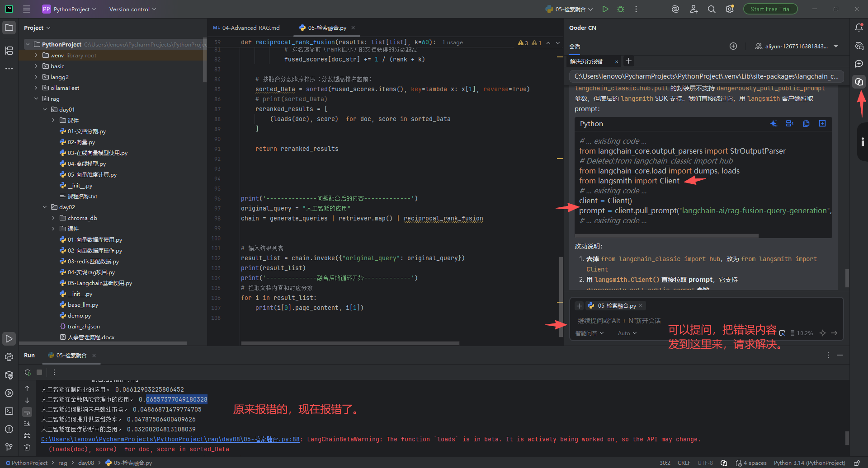The height and width of the screenshot is (468, 868).
Task: Clear all Run console output
Action: [x=27, y=447]
